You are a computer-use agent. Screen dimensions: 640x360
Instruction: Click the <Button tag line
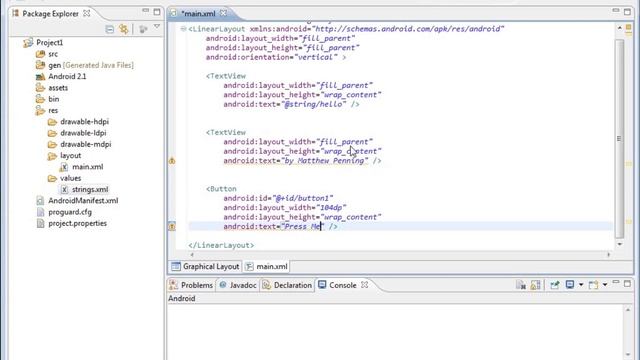click(221, 189)
